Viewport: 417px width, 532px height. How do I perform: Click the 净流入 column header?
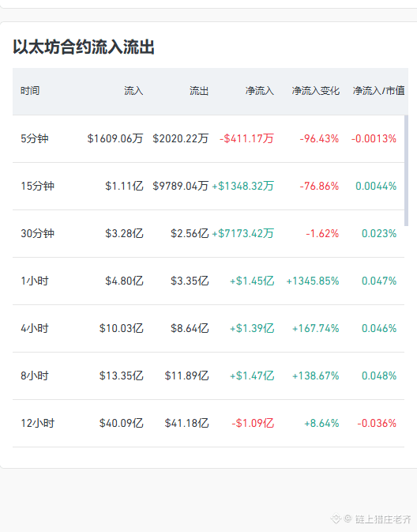(x=259, y=91)
